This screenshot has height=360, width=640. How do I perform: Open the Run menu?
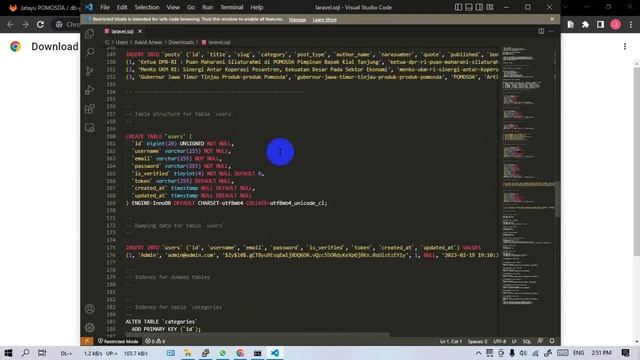pyautogui.click(x=207, y=7)
